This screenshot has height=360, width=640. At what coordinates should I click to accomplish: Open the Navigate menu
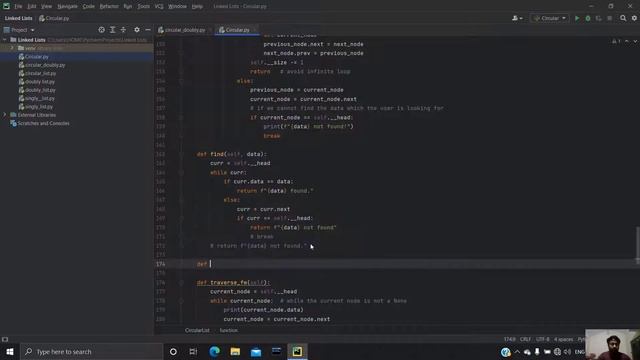point(67,6)
